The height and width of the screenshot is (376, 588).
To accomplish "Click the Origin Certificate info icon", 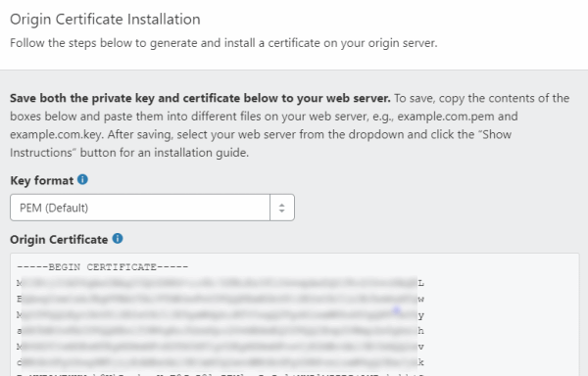I will 118,239.
